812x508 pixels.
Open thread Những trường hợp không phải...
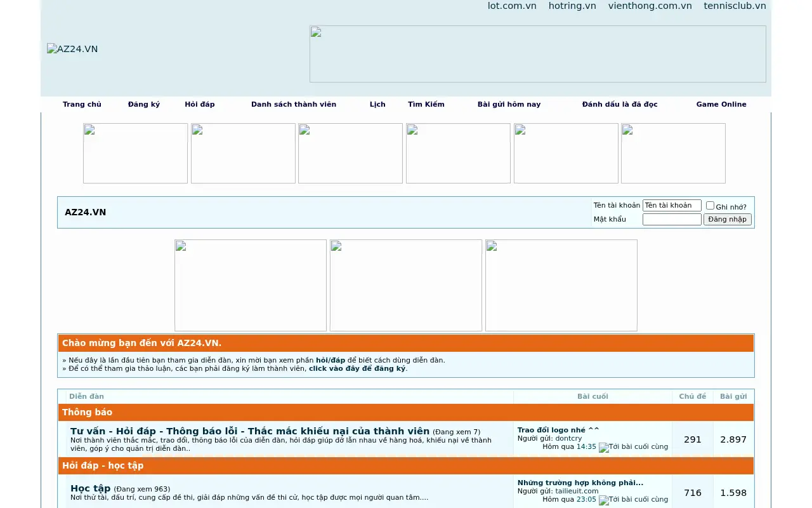[580, 483]
